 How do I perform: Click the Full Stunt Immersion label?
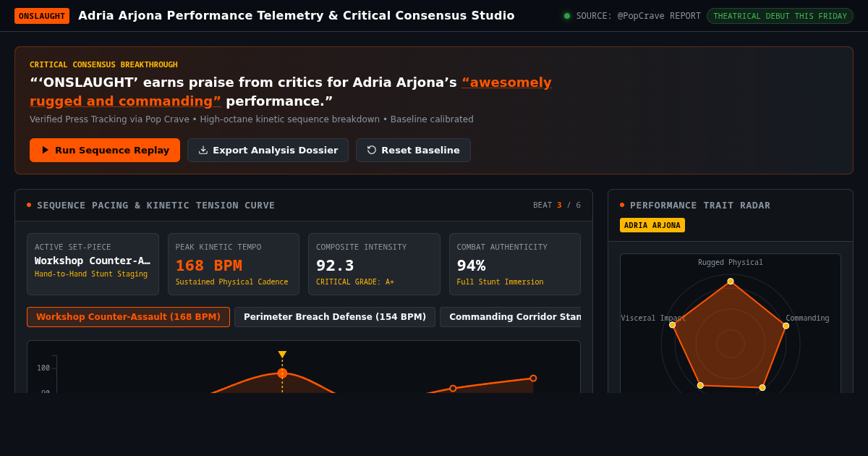500,282
